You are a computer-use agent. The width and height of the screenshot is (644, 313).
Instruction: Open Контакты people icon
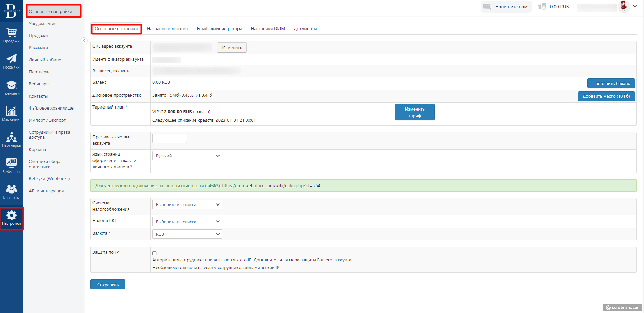pos(12,189)
